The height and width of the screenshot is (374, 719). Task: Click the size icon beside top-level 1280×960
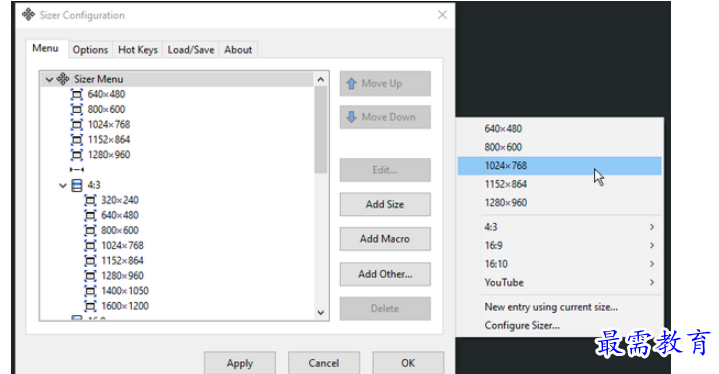pos(77,155)
